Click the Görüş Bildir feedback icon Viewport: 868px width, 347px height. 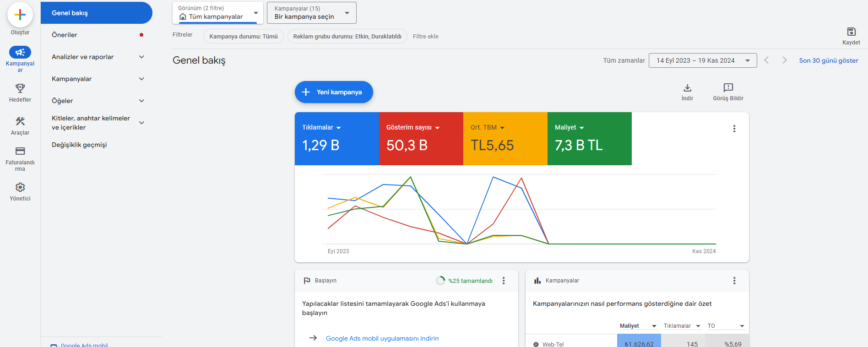click(x=728, y=88)
